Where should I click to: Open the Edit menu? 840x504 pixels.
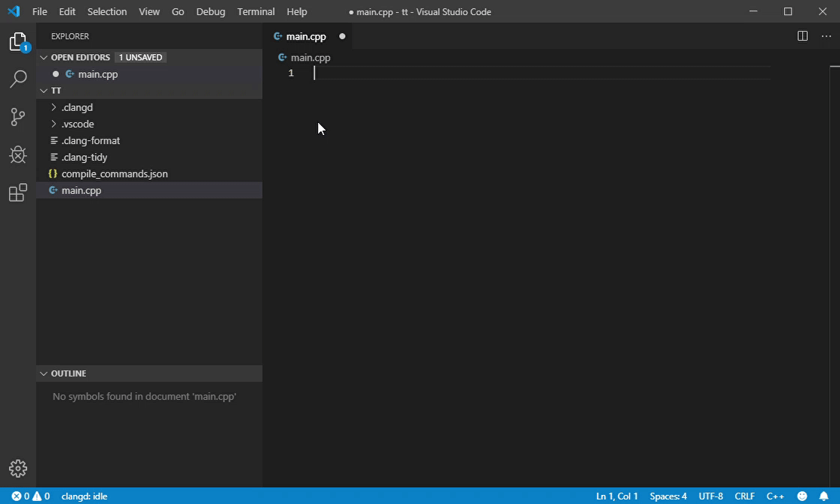click(x=67, y=11)
